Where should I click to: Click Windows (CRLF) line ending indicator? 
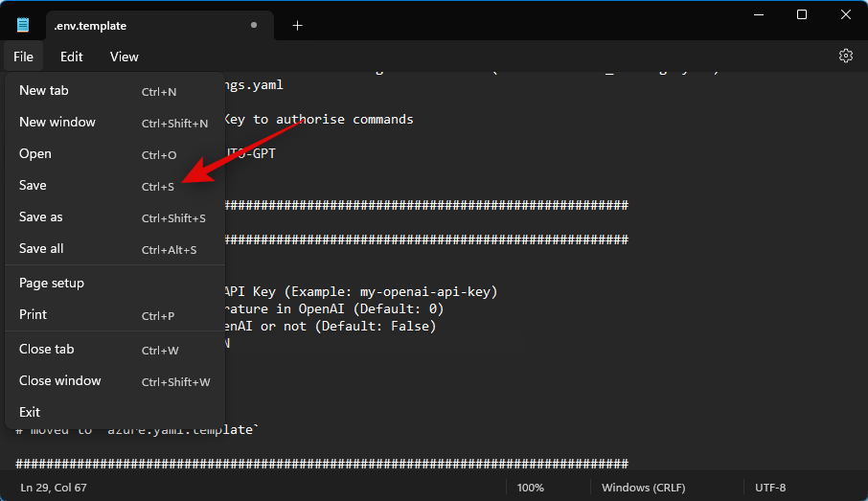pos(643,488)
